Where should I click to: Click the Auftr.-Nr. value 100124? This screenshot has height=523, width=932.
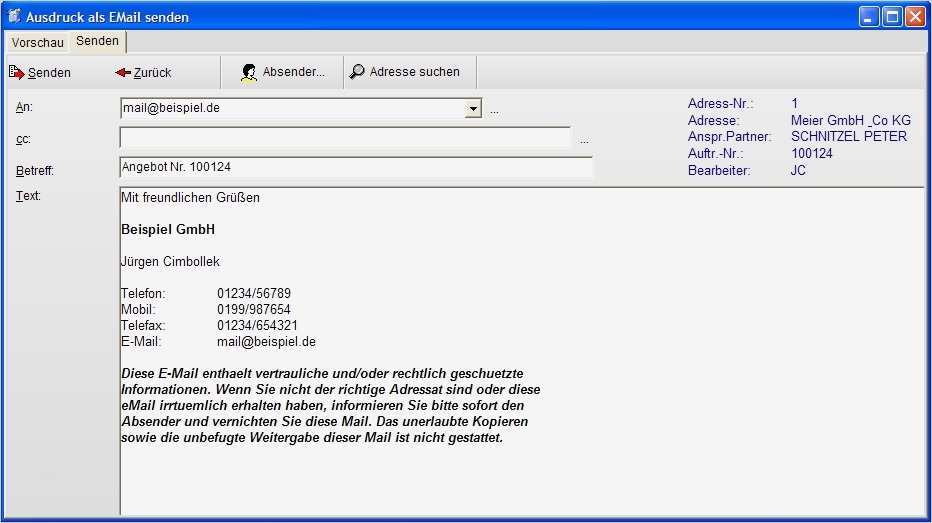pyautogui.click(x=812, y=153)
